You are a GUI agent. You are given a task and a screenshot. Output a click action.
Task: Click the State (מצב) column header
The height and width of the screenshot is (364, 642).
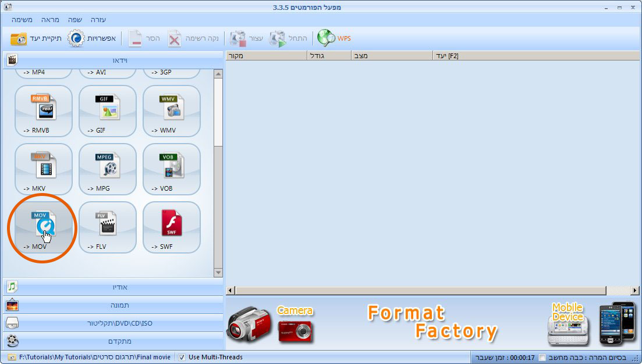click(x=392, y=56)
